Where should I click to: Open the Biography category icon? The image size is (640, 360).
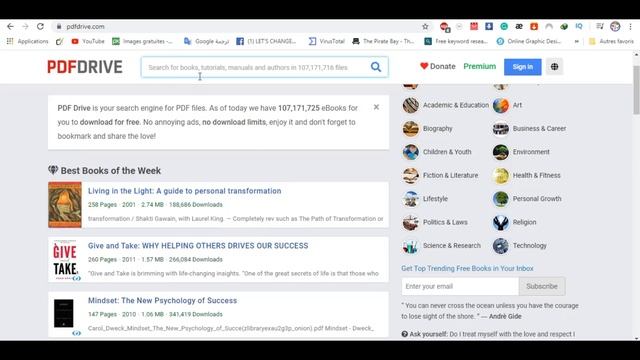point(411,129)
